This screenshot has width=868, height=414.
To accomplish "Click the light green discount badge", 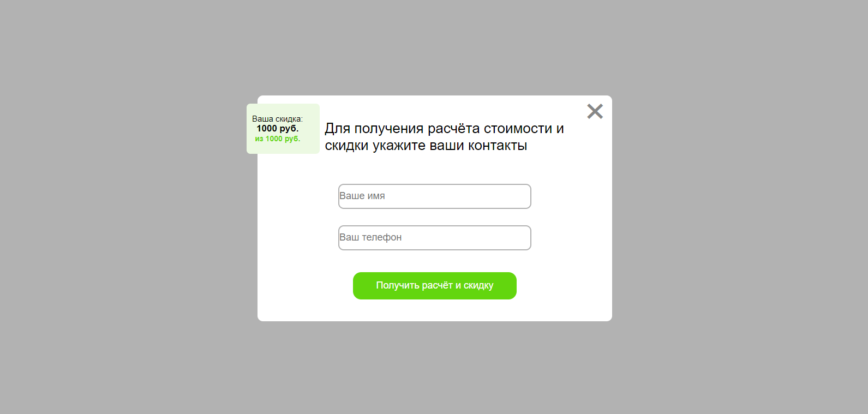I will point(283,129).
